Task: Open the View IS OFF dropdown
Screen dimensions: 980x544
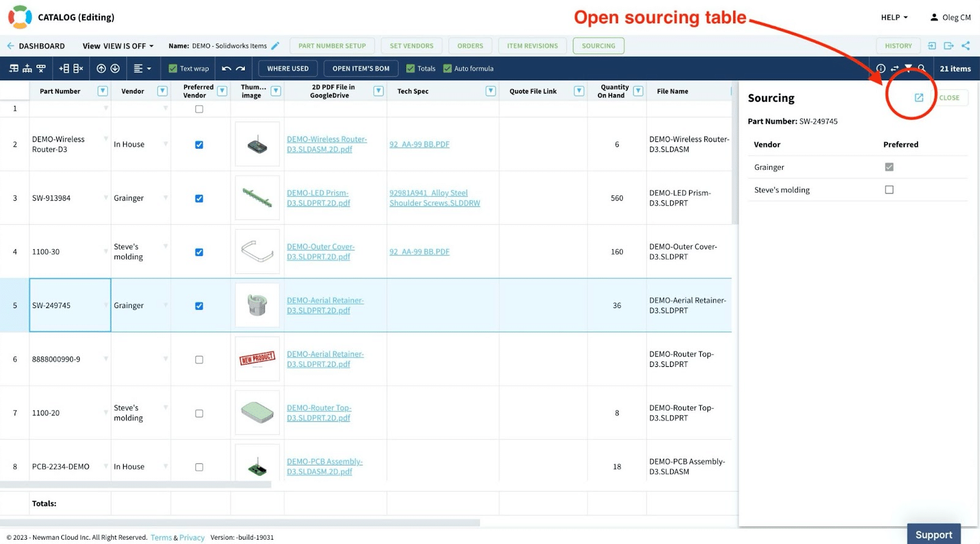Action: [x=119, y=46]
